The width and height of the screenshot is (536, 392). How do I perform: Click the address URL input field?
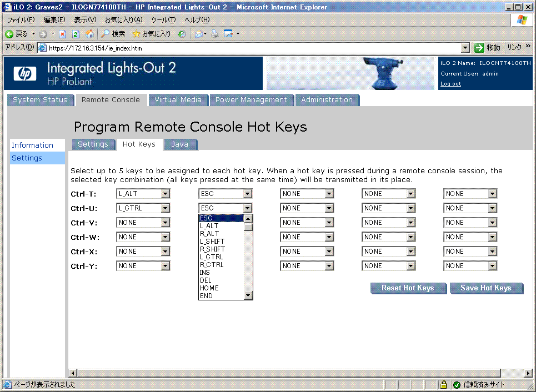(254, 48)
